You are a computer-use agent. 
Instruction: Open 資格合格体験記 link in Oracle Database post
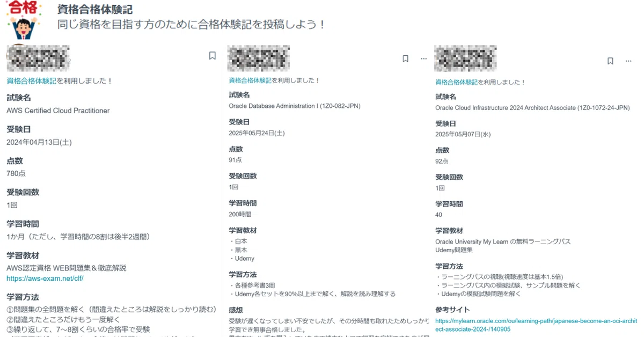tap(250, 80)
